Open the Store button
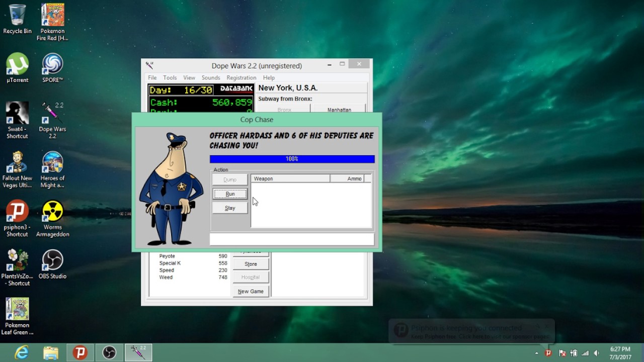Image resolution: width=644 pixels, height=362 pixels. tap(251, 264)
